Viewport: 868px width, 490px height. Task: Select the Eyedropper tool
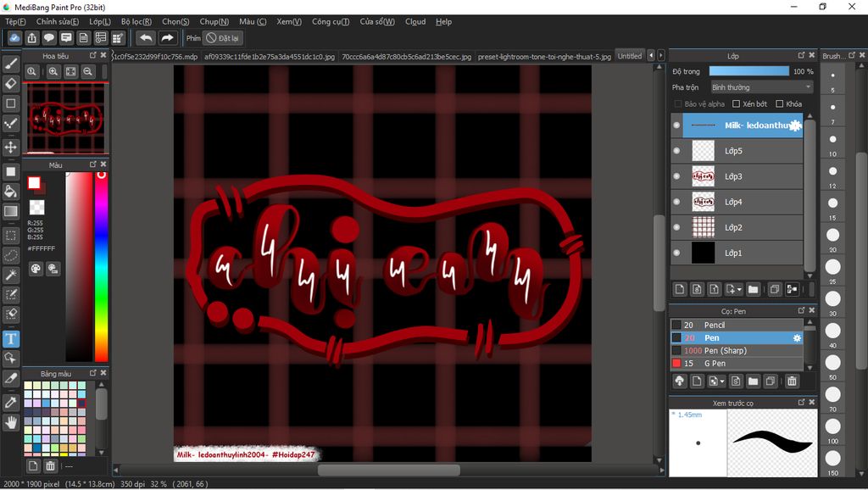(10, 403)
